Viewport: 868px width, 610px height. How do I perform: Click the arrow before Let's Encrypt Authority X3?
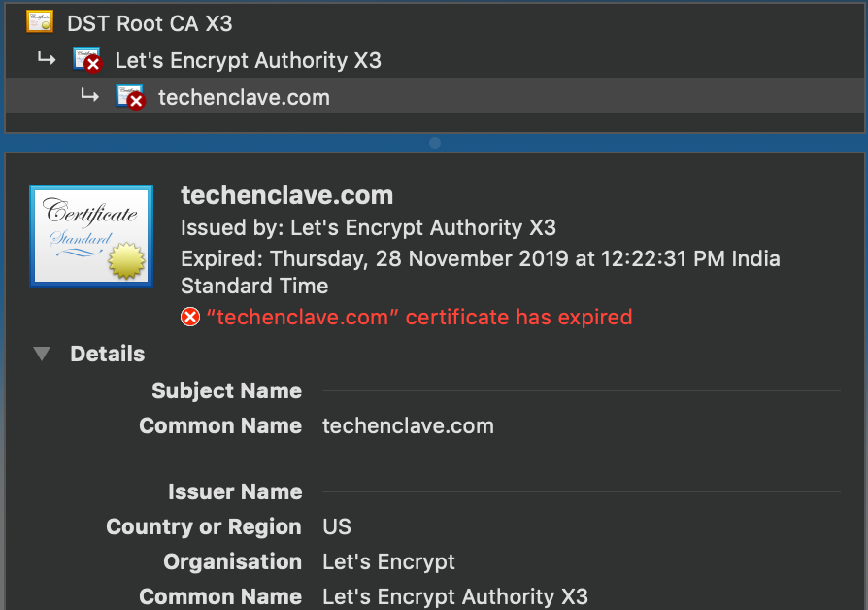(47, 58)
